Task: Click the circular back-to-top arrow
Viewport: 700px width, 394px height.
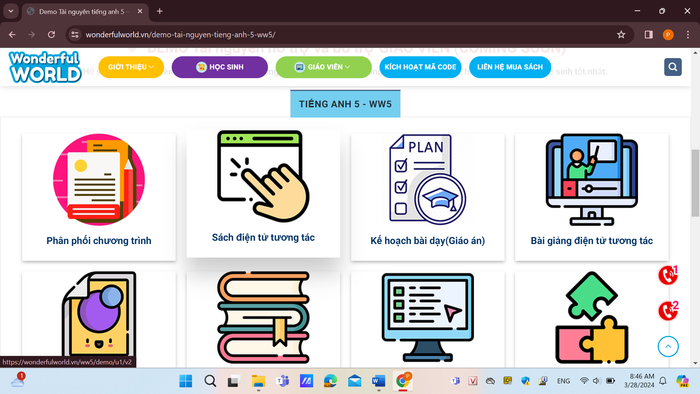Action: pos(668,346)
